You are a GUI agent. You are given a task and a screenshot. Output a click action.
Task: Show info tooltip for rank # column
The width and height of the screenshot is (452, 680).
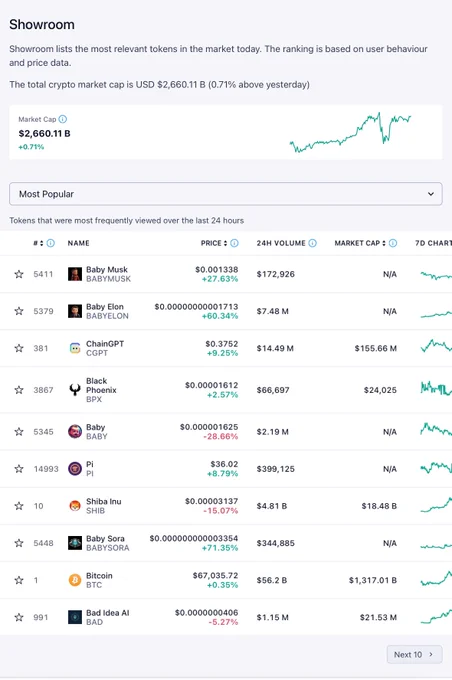coord(51,243)
